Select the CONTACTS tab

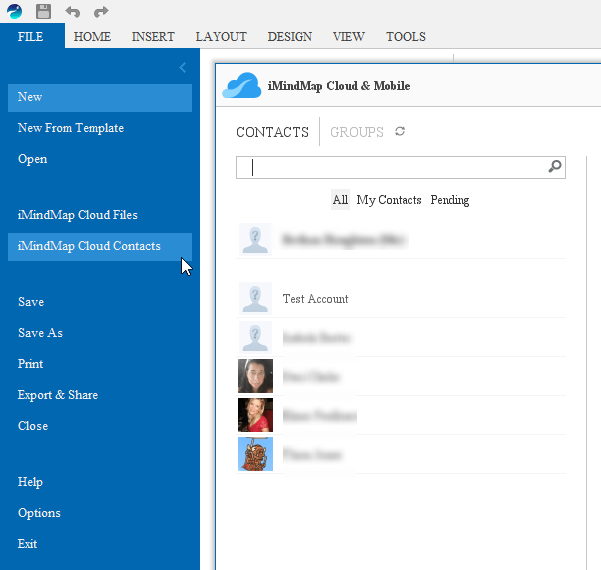(273, 132)
